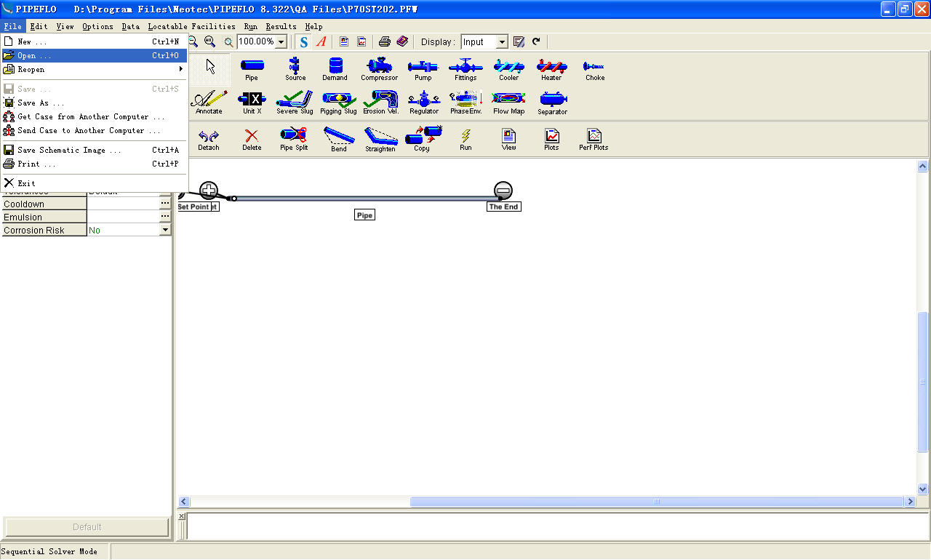931x560 pixels.
Task: Click the red A toolbar icon
Action: point(321,42)
